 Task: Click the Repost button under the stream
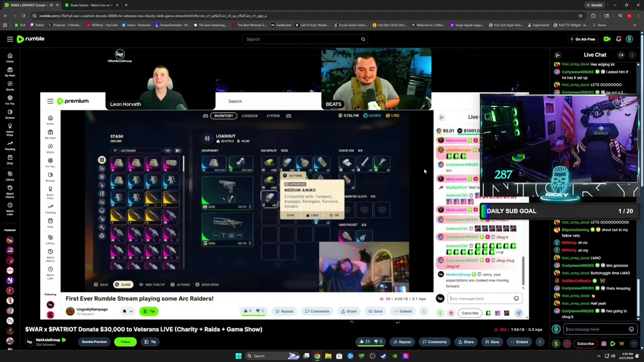click(x=401, y=342)
